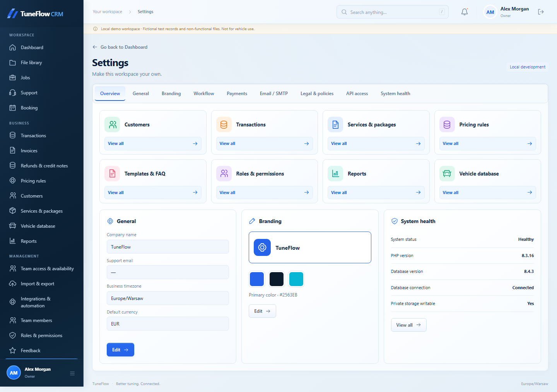Click the Services & packages card document icon
Image resolution: width=557 pixels, height=392 pixels.
tap(335, 124)
